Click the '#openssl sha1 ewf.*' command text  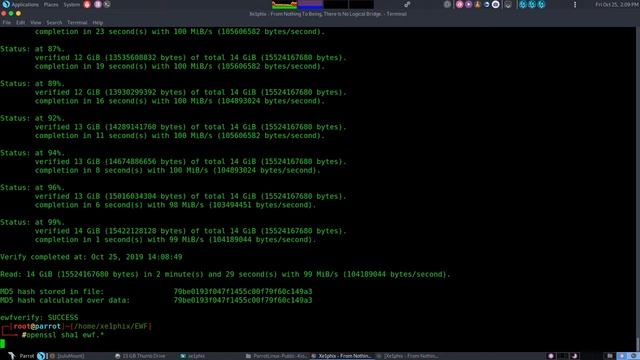click(x=63, y=335)
